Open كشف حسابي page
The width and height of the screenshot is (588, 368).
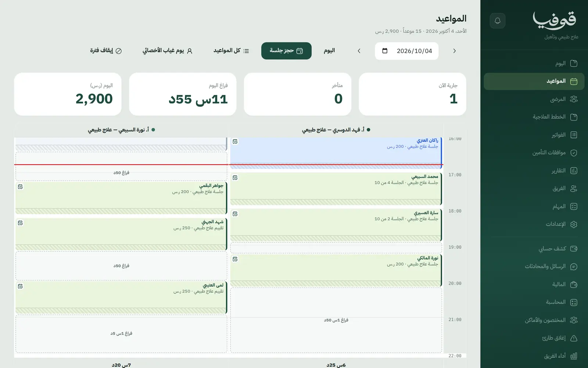coord(534,248)
